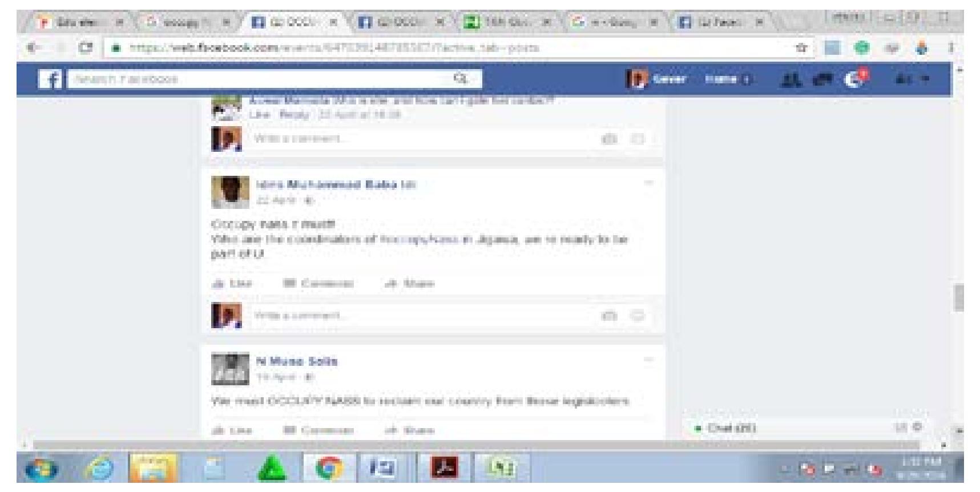This screenshot has width=980, height=492.
Task: Open chat settings gear icon
Action: pyautogui.click(x=917, y=427)
